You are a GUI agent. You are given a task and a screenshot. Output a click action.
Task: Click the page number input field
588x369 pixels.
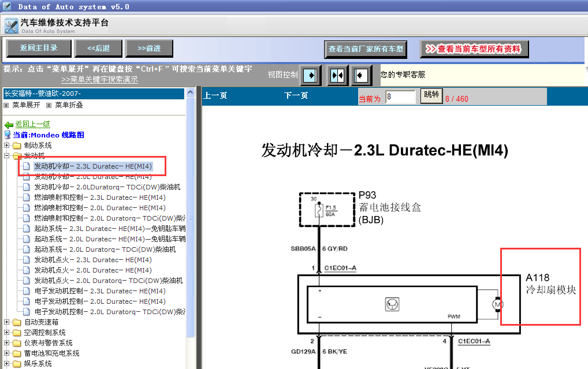point(400,97)
